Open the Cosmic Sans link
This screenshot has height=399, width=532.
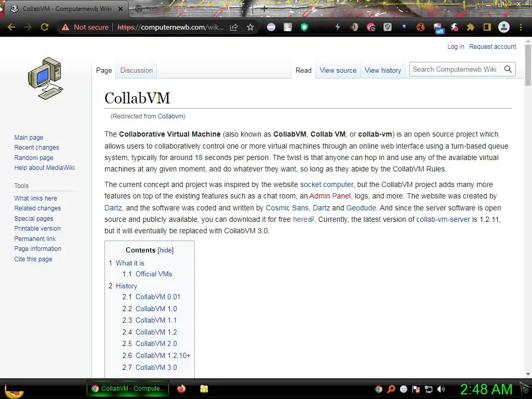(287, 208)
